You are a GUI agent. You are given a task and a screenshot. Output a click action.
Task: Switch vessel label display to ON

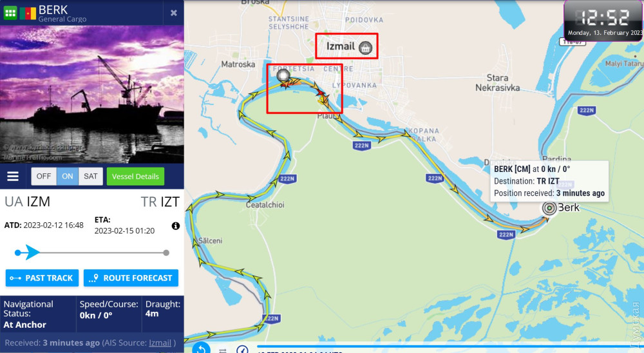tap(68, 176)
